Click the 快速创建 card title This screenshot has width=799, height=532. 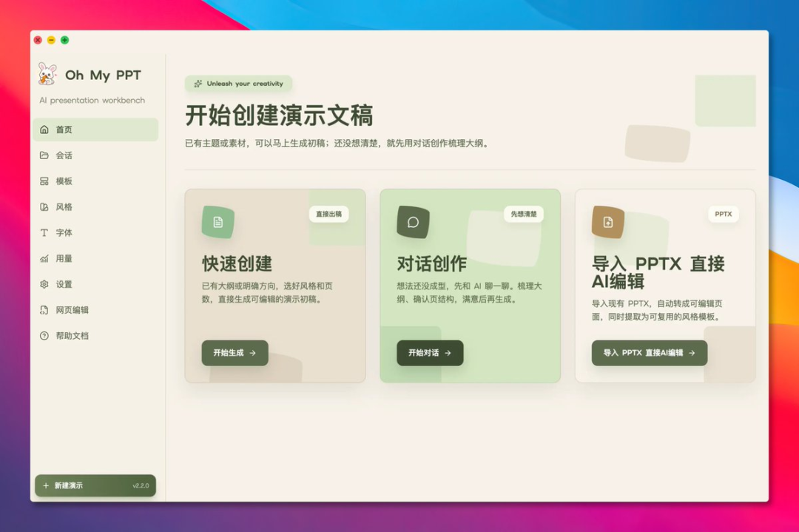click(x=237, y=263)
